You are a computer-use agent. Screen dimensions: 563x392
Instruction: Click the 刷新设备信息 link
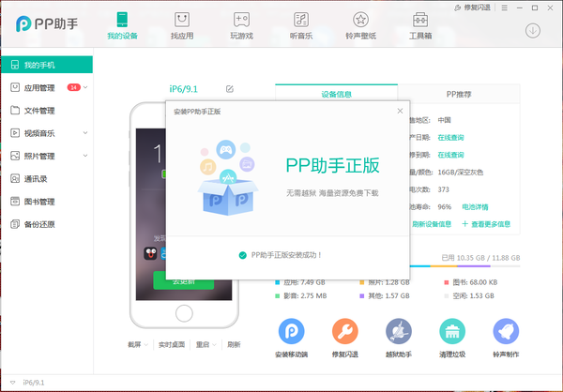(x=432, y=224)
